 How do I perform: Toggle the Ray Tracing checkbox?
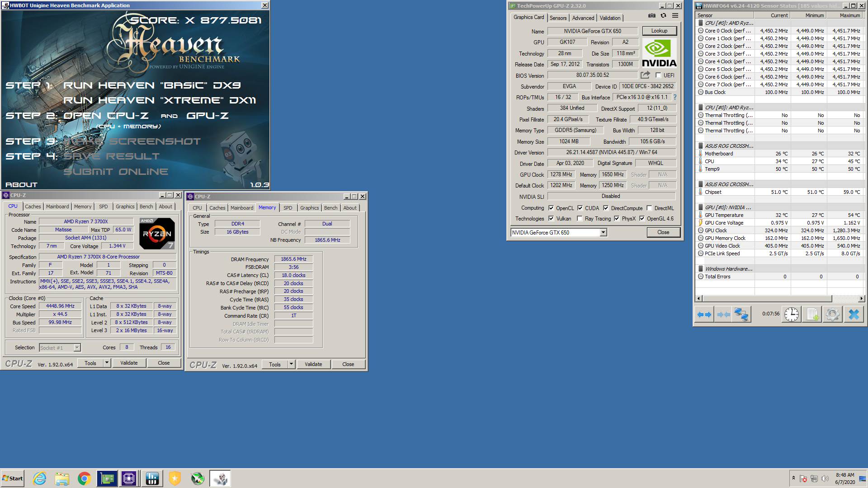click(x=580, y=219)
